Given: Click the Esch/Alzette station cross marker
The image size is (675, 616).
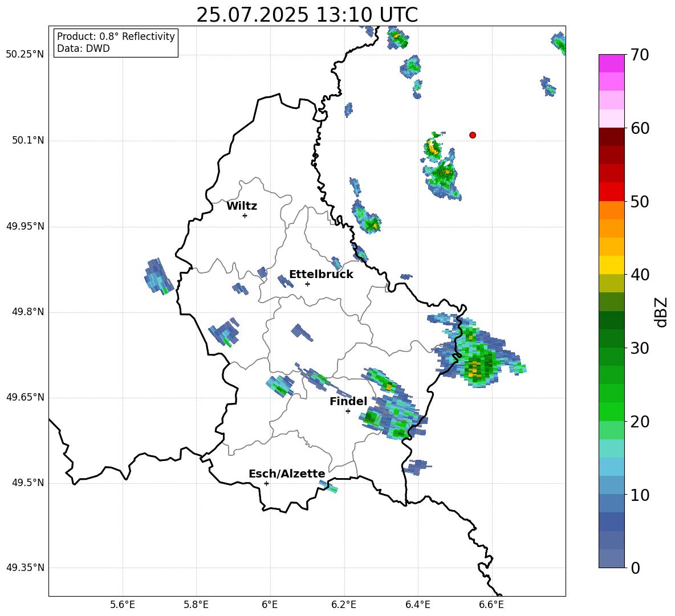Looking at the screenshot, I should point(266,483).
